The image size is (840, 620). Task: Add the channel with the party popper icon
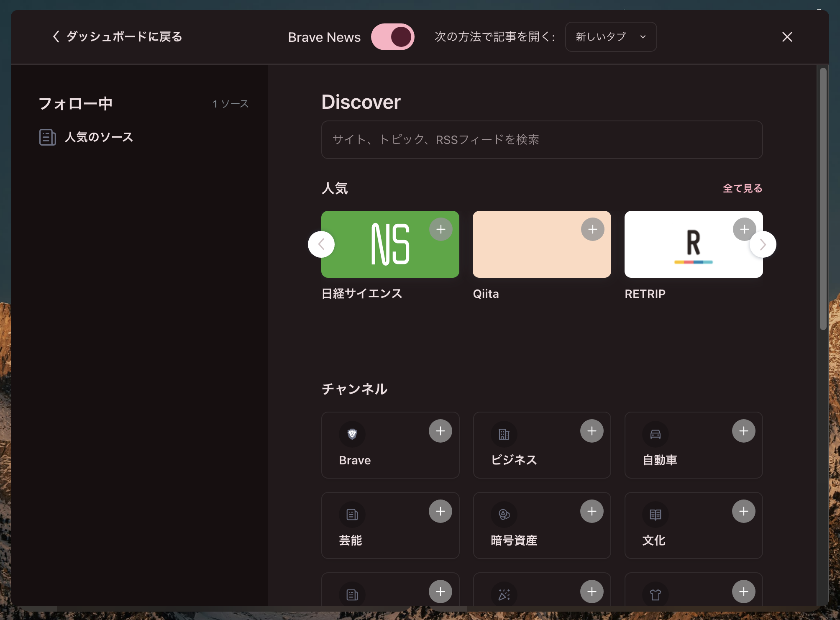click(x=592, y=592)
